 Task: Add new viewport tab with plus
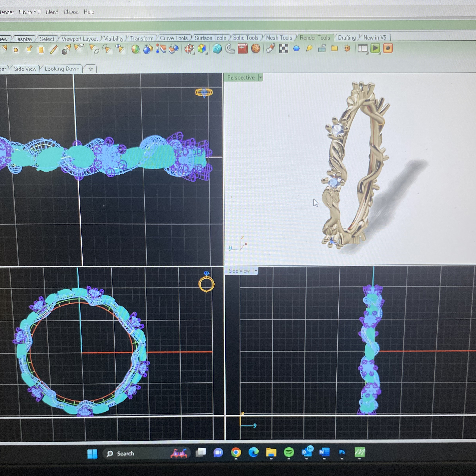coord(90,69)
